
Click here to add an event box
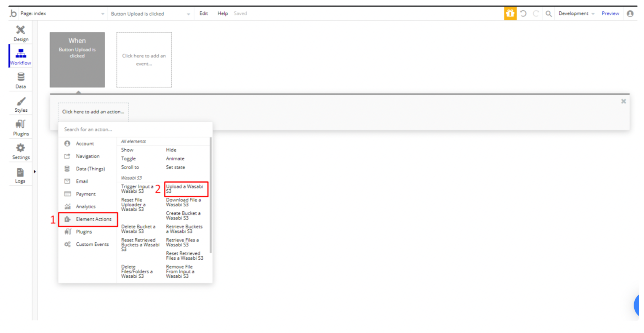[x=144, y=60]
